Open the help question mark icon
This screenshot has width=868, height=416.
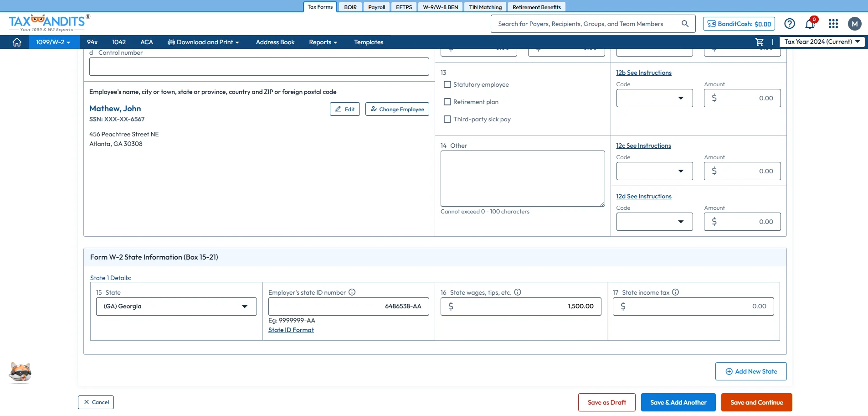790,24
